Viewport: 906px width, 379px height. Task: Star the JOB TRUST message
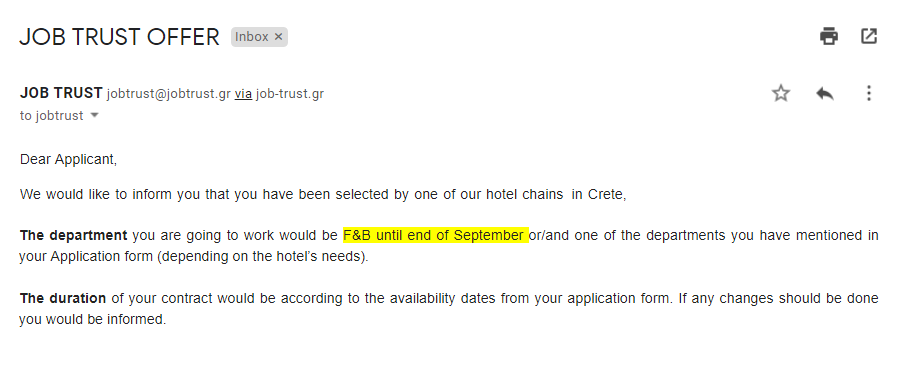pos(781,93)
